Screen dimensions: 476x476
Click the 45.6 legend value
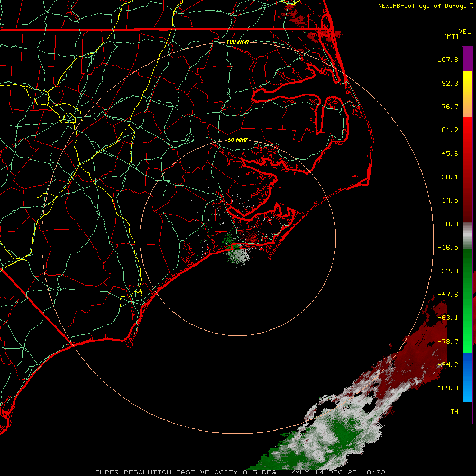point(450,153)
